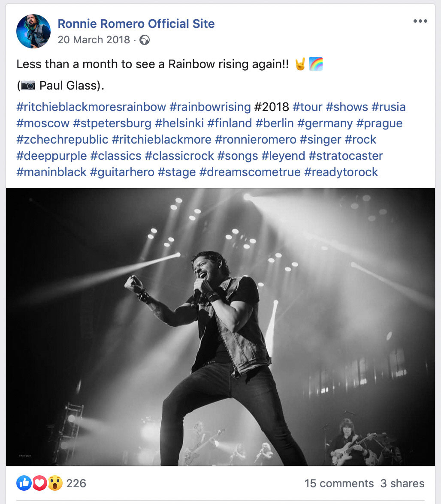View the 15 comments on the post
The width and height of the screenshot is (441, 504).
(x=339, y=483)
